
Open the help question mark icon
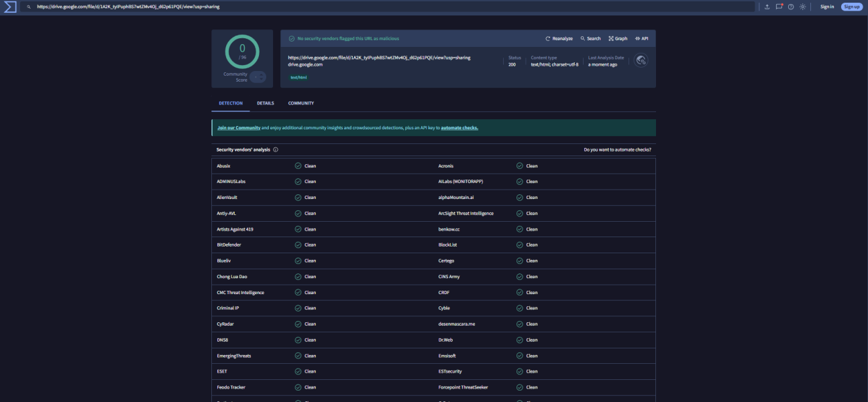click(x=791, y=7)
